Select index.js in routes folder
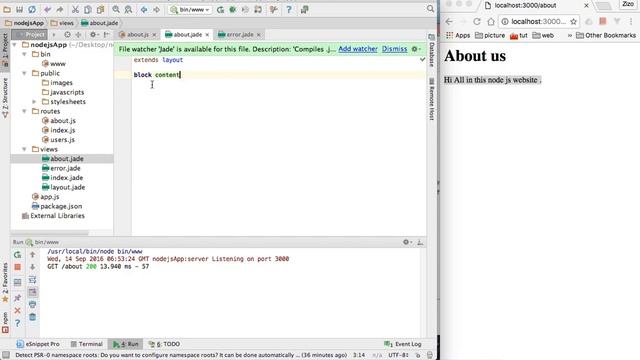 coord(58,130)
